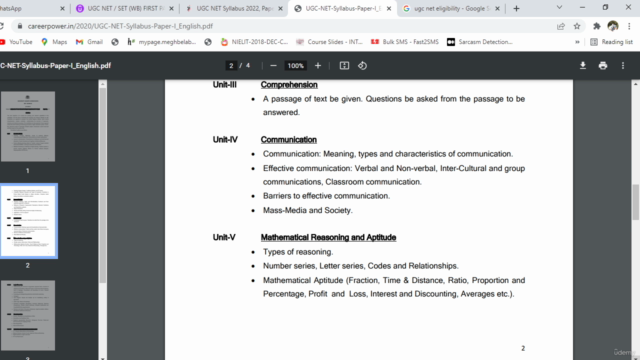The height and width of the screenshot is (360, 640).
Task: Click the Fit to page icon
Action: click(x=344, y=66)
